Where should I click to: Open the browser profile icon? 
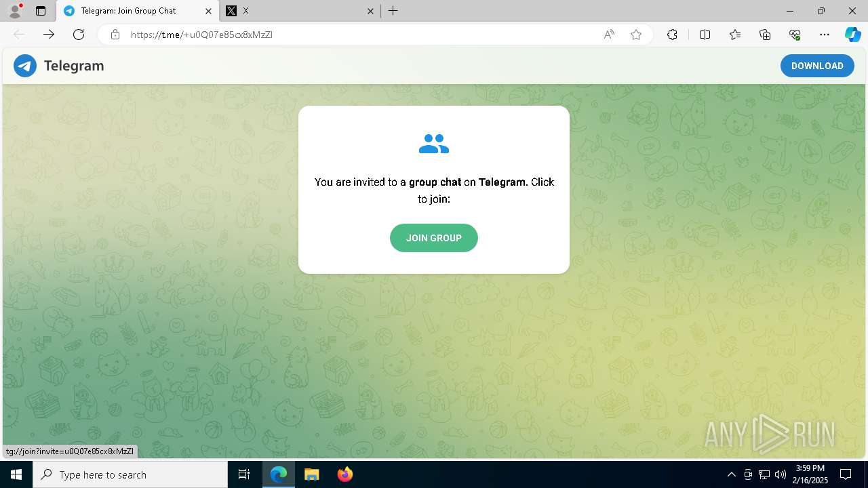15,11
